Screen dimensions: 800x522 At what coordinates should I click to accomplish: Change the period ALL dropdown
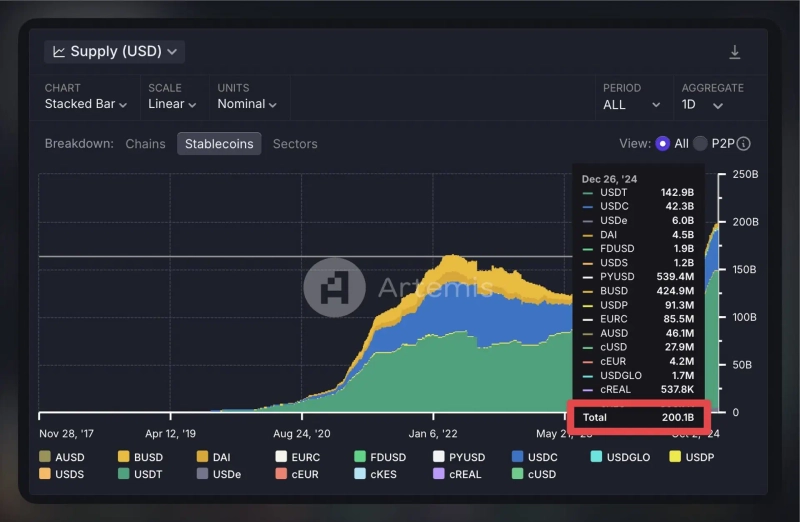pos(632,104)
